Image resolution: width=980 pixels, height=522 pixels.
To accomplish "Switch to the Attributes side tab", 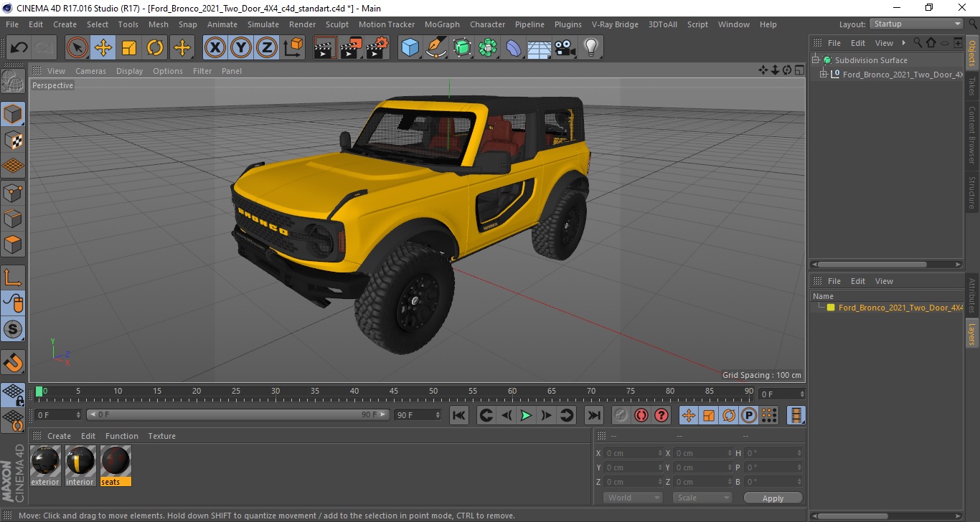I will coord(972,295).
